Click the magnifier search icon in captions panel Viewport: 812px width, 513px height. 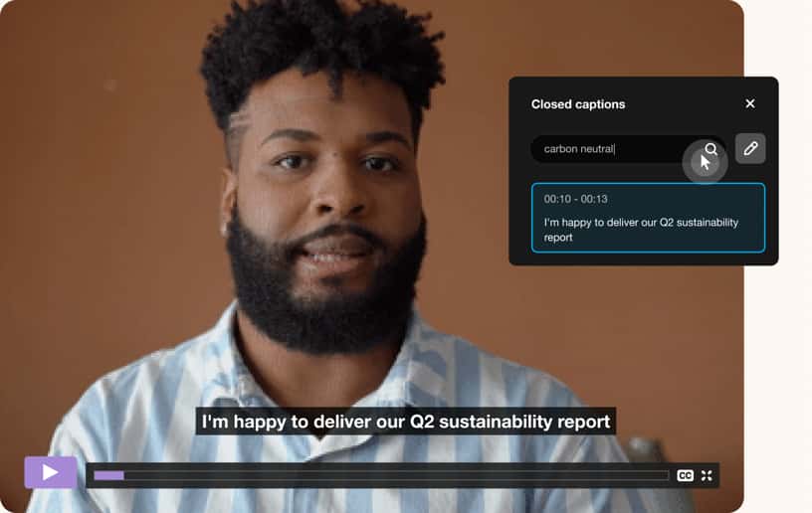(x=711, y=149)
